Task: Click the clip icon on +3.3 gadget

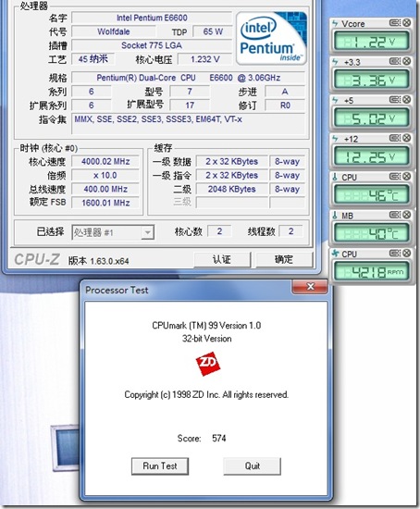Action: pos(395,61)
